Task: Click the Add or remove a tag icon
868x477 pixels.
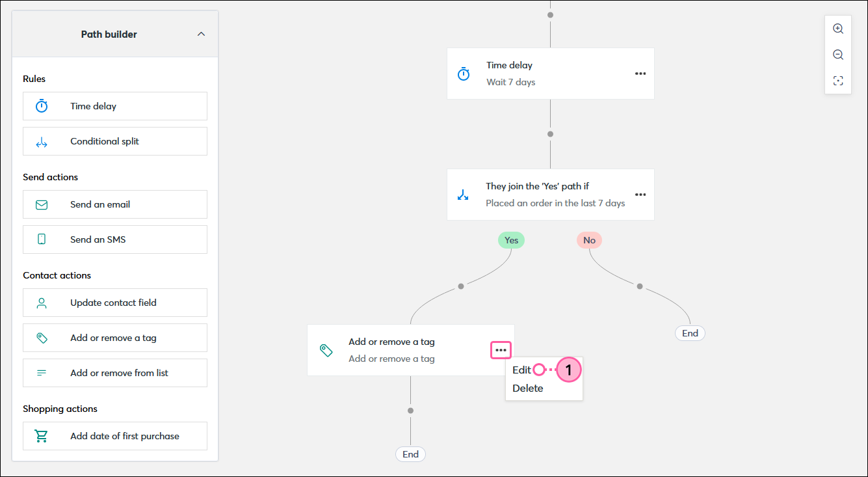Action: 42,337
